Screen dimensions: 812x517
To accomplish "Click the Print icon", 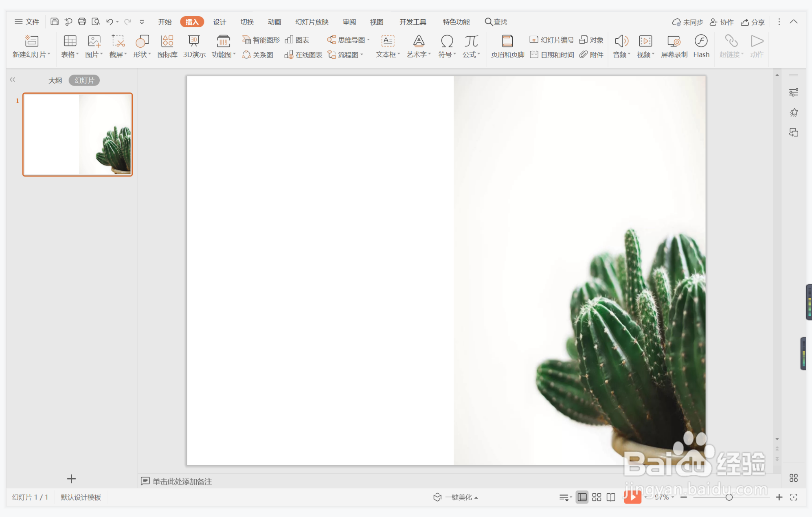I will pyautogui.click(x=82, y=22).
